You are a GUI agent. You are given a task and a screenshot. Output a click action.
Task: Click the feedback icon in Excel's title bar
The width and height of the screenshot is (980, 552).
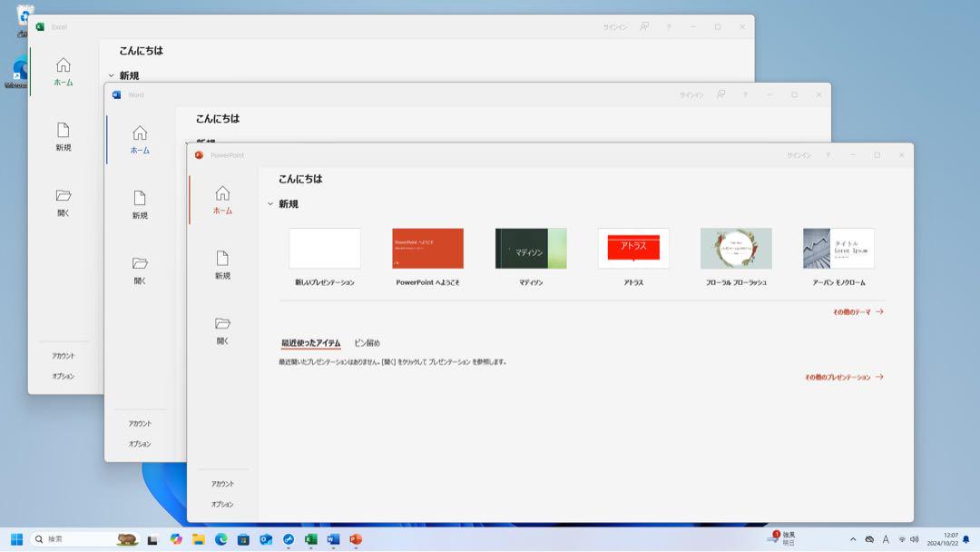[643, 27]
